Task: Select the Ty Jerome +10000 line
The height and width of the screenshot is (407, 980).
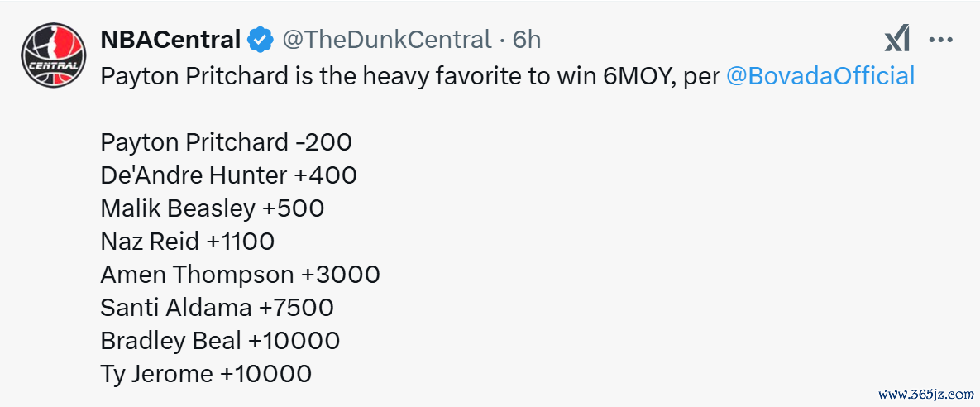Action: coord(206,374)
